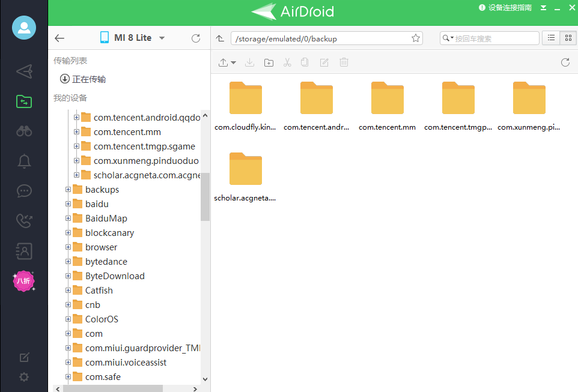Open the contacts section icon
The height and width of the screenshot is (392, 578).
[x=24, y=251]
